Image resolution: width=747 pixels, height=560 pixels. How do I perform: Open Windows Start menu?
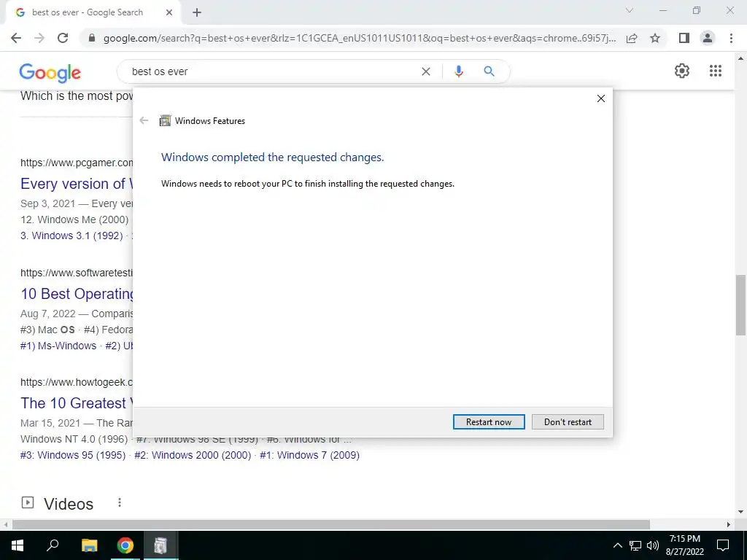[x=18, y=545]
